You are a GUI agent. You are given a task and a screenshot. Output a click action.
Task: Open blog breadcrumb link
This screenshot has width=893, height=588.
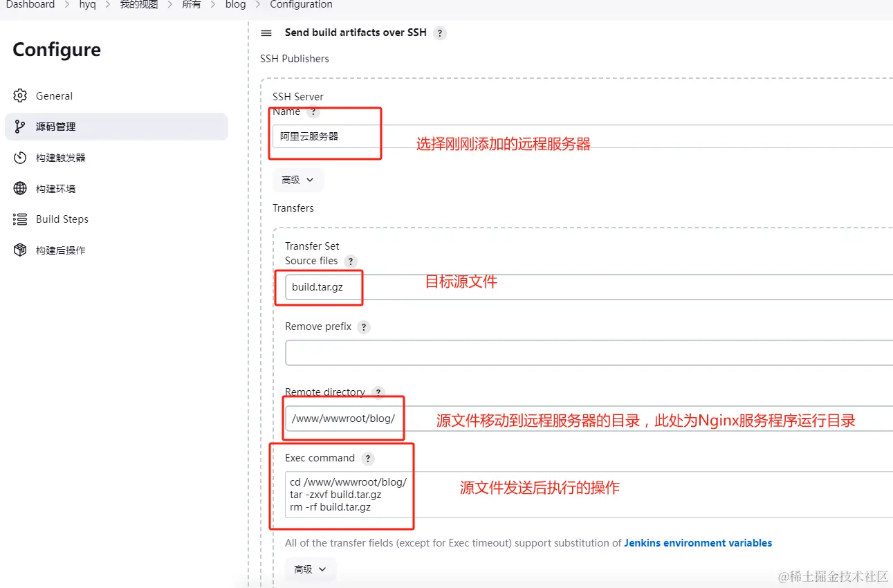(x=235, y=5)
